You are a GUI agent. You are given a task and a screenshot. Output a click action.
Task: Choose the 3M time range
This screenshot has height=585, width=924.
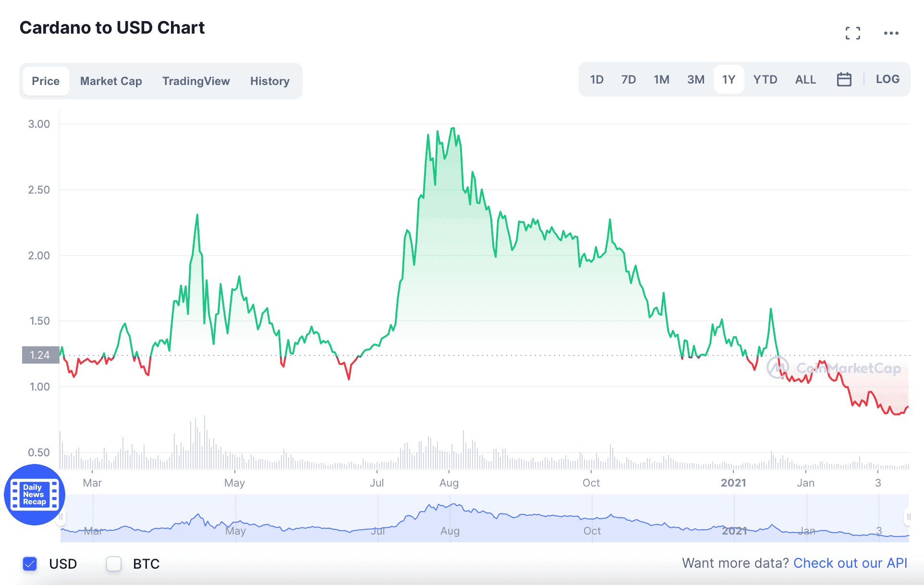[x=696, y=79]
